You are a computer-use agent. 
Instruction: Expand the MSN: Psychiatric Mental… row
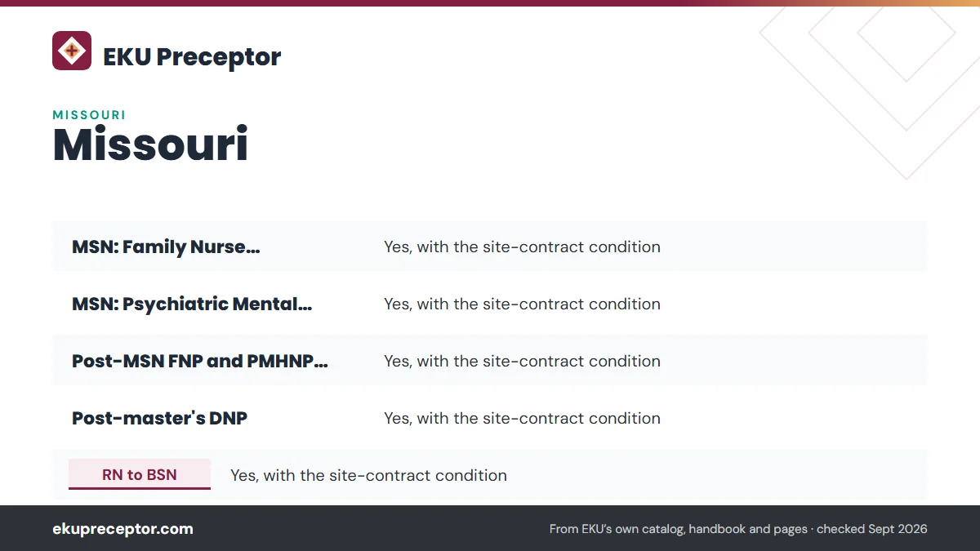click(490, 304)
